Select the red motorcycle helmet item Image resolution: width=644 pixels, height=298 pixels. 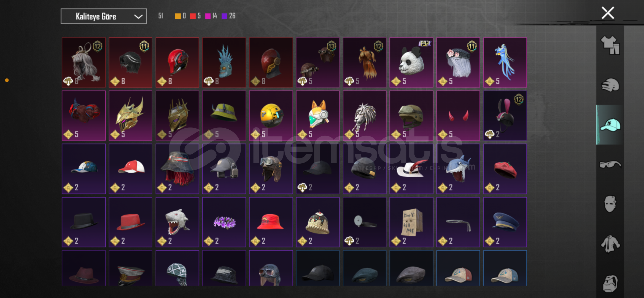(x=177, y=62)
